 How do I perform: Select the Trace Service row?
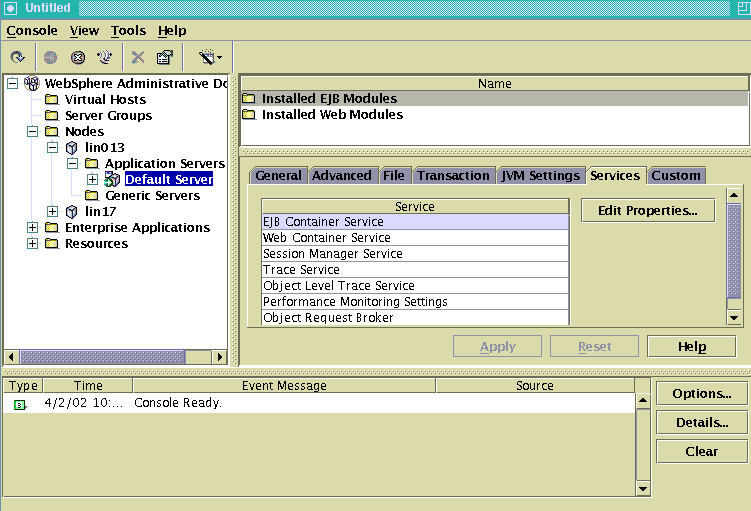click(x=415, y=270)
